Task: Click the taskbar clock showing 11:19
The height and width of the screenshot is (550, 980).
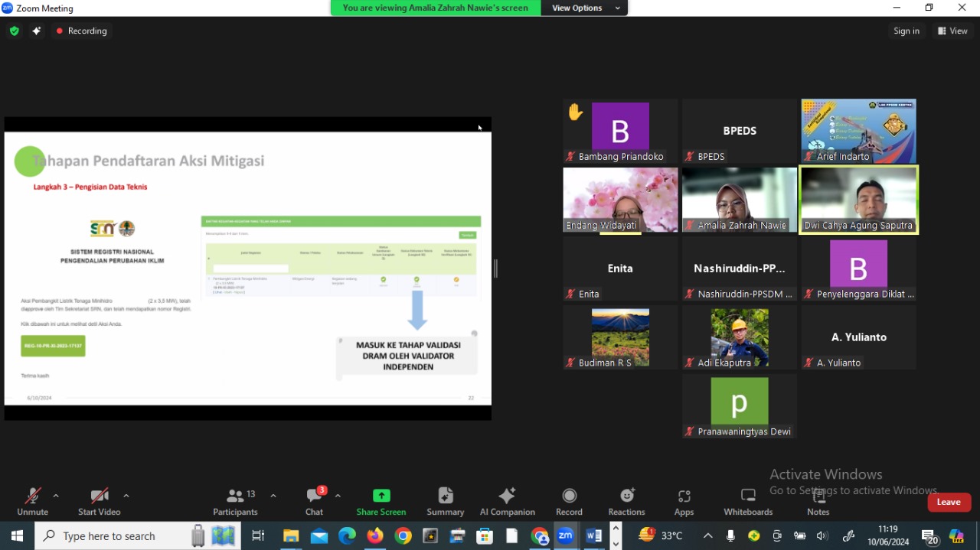Action: pyautogui.click(x=887, y=535)
